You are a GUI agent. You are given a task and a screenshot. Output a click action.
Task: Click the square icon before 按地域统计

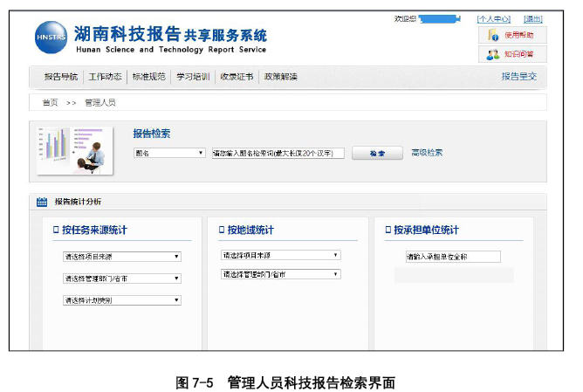click(222, 230)
